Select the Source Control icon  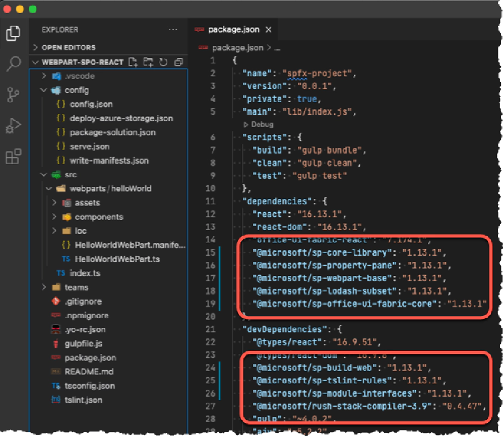14,94
